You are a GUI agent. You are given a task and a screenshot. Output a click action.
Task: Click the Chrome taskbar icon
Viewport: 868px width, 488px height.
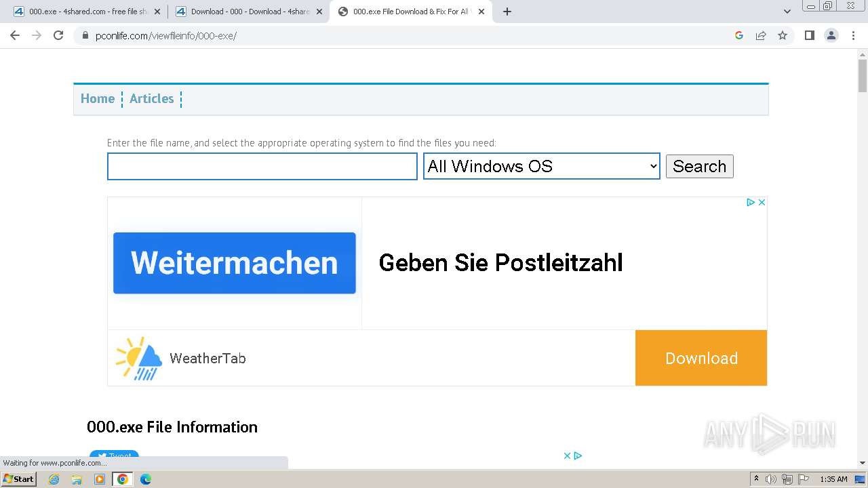point(123,479)
